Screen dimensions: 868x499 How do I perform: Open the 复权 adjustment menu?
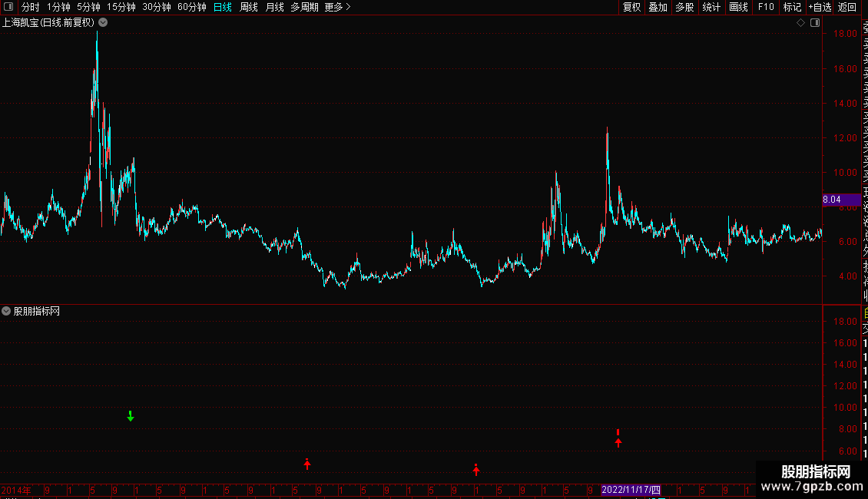coord(631,7)
